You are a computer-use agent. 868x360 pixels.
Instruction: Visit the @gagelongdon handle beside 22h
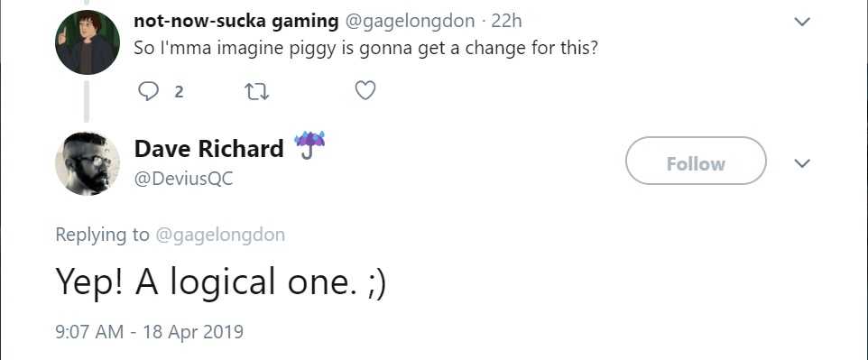click(411, 21)
